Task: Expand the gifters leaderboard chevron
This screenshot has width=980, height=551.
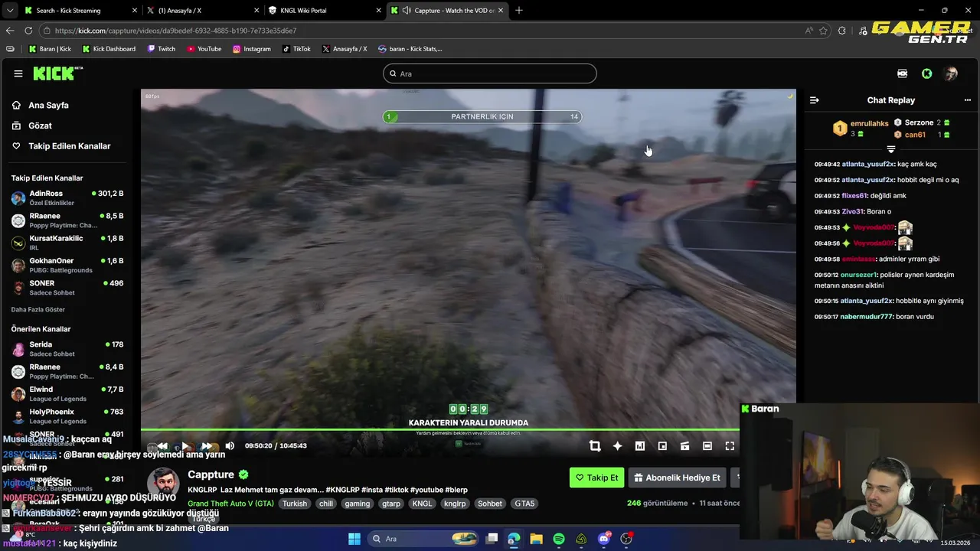Action: coord(890,149)
